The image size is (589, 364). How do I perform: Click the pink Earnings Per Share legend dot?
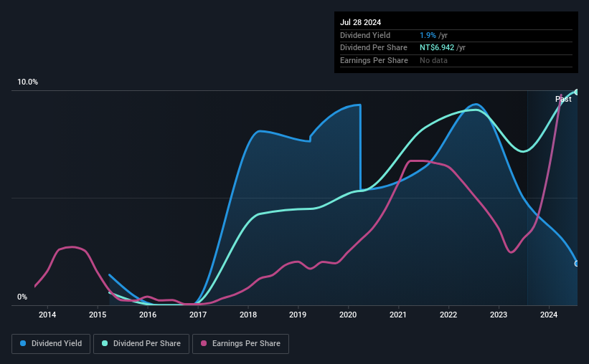click(x=204, y=343)
